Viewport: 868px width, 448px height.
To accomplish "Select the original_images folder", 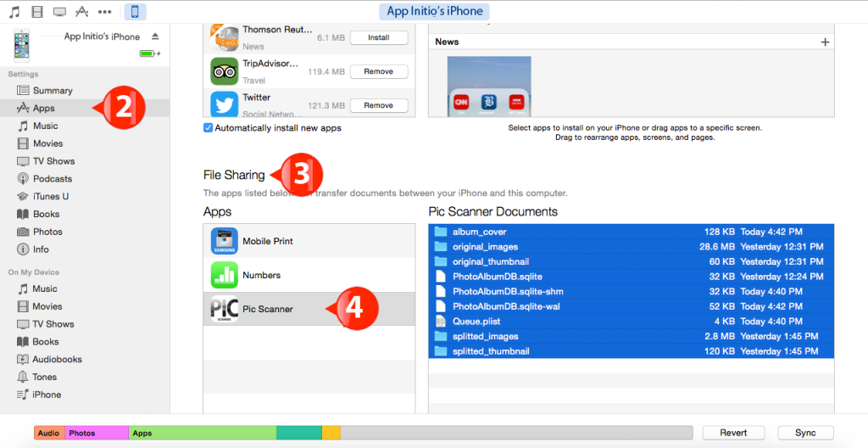I will (x=631, y=247).
